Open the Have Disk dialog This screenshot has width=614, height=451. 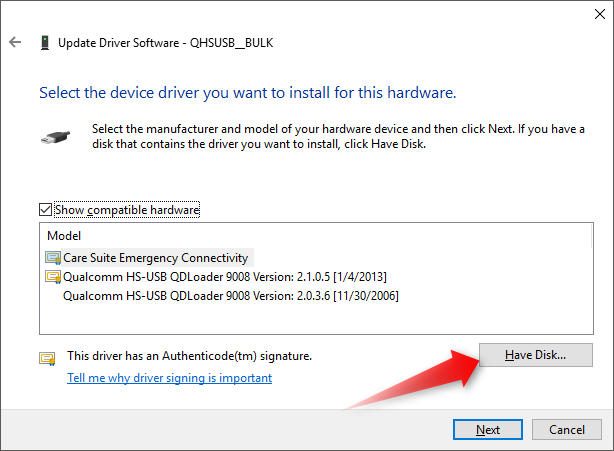(536, 355)
